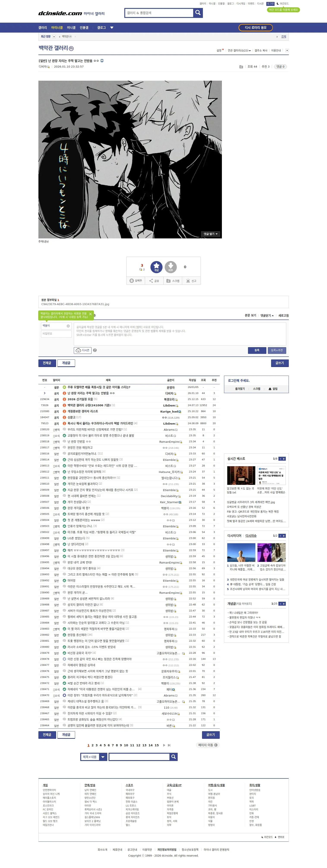Screen dimensions: 327x868
Task: Go to next page arrow in pagination
Action: (x=164, y=745)
